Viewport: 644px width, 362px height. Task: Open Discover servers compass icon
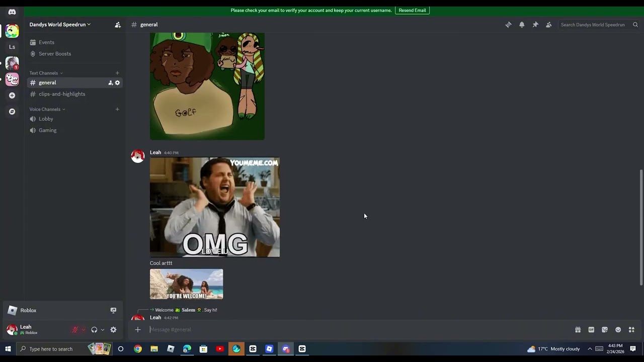coord(12,112)
